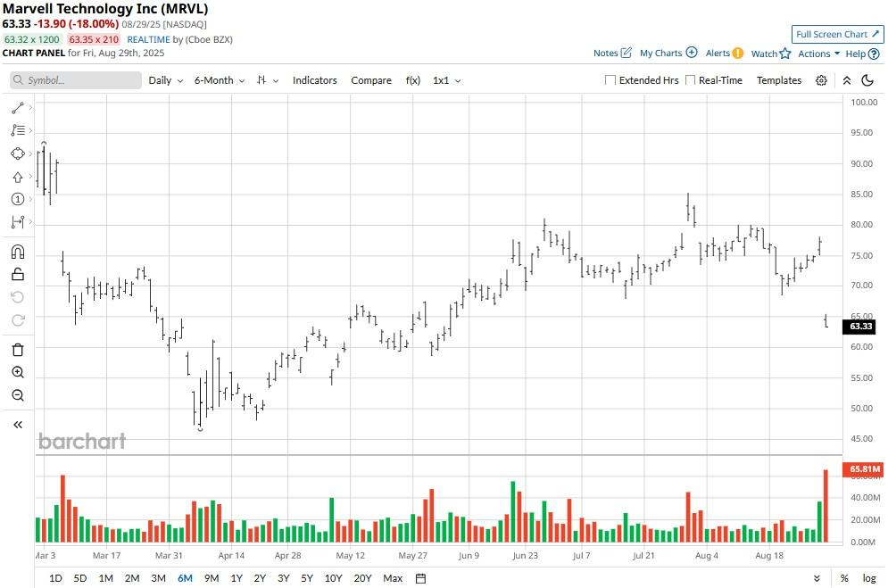Select the Fibonacci/list annotation tool
The image size is (888, 588).
coord(18,131)
